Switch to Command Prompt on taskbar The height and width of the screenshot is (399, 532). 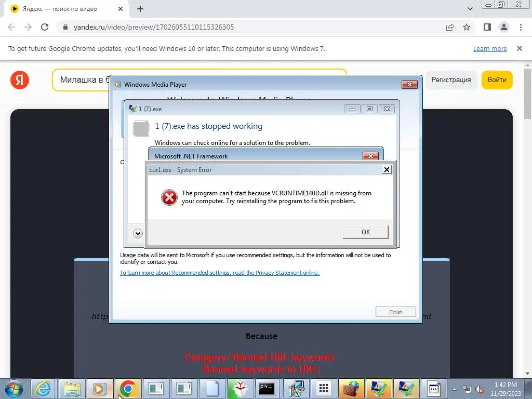click(267, 389)
